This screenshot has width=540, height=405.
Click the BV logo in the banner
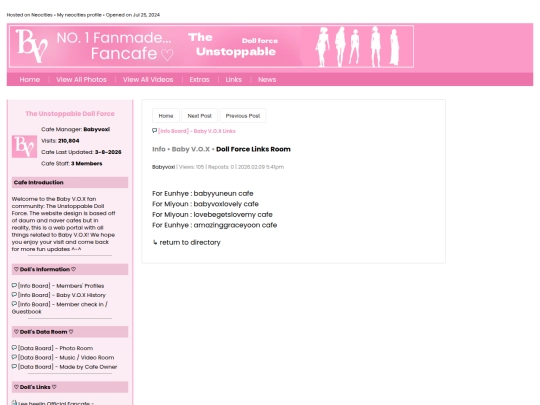coord(31,46)
